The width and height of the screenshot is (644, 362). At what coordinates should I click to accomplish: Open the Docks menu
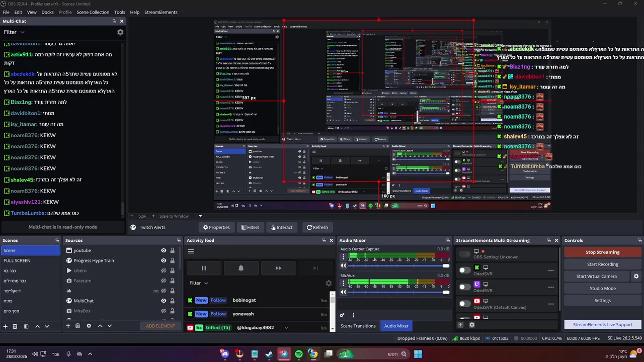47,12
